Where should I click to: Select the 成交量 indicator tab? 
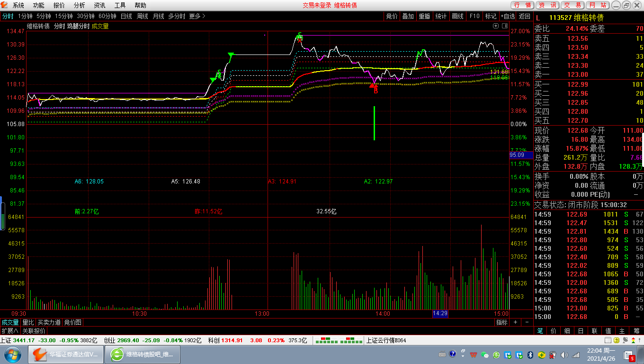coord(10,322)
